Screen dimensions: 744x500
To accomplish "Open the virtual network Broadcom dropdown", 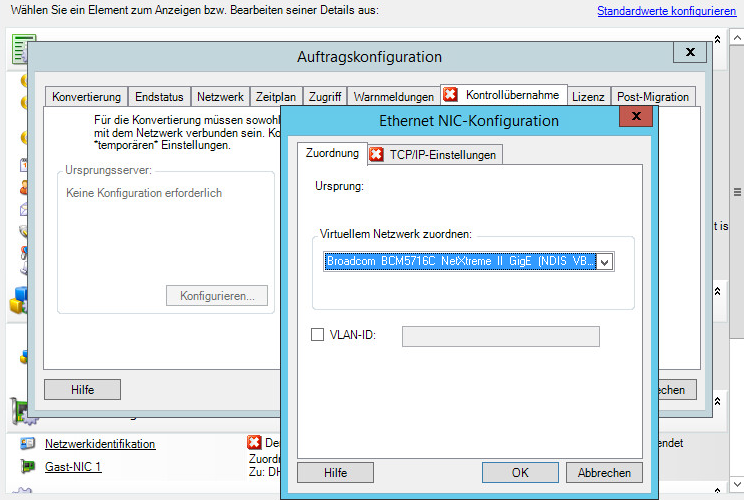I will pyautogui.click(x=604, y=262).
